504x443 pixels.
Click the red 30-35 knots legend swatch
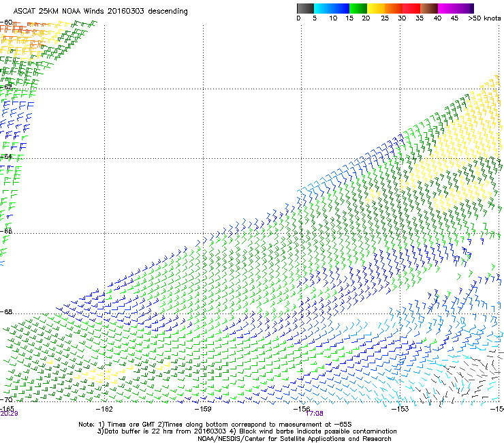(x=411, y=8)
